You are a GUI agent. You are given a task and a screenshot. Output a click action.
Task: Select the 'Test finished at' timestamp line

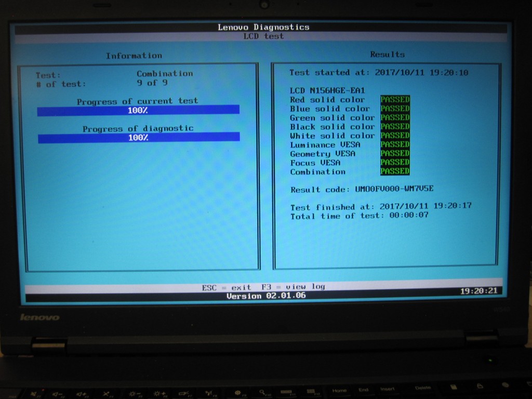point(381,206)
